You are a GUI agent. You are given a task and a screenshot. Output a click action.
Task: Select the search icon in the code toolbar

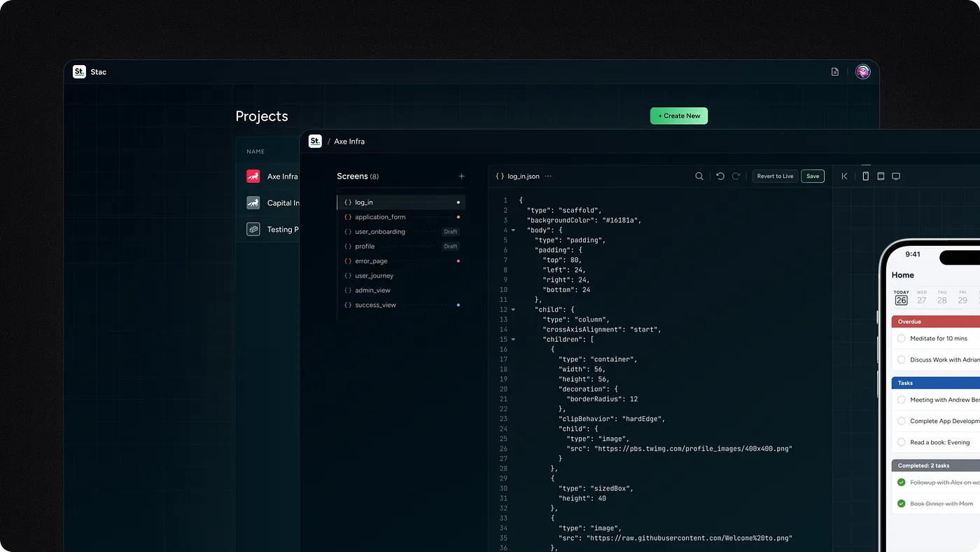(x=699, y=176)
